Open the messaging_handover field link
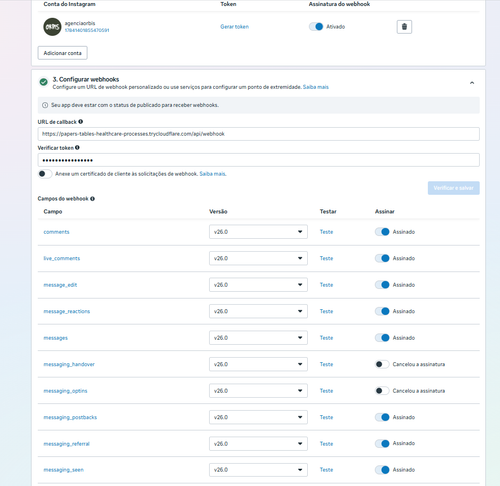This screenshot has width=500, height=486. [69, 364]
